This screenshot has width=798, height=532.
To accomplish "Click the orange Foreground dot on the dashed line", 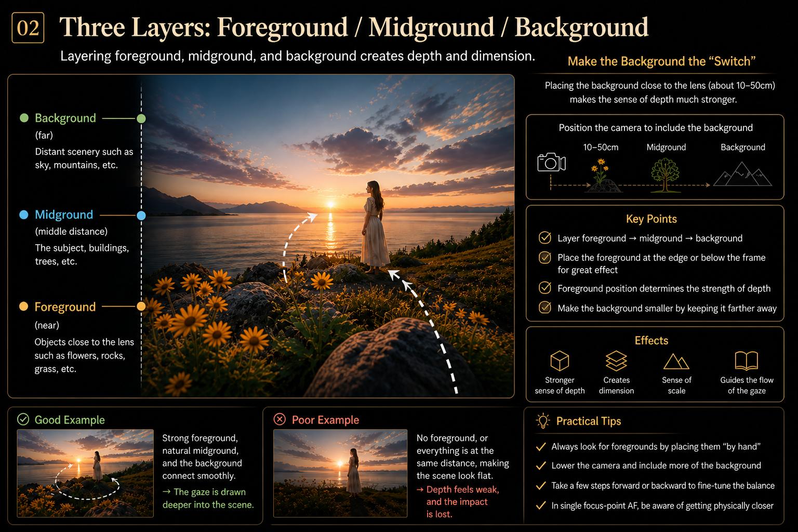I will pyautogui.click(x=141, y=307).
